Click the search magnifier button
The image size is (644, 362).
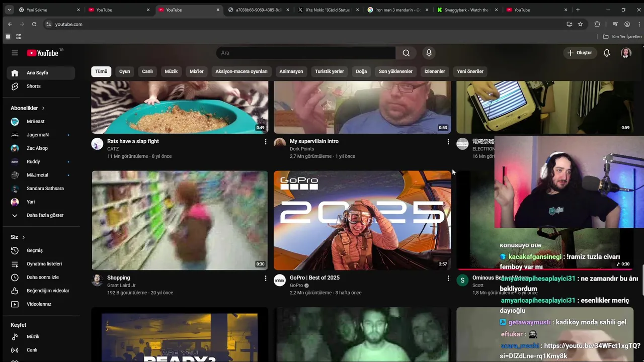[406, 53]
